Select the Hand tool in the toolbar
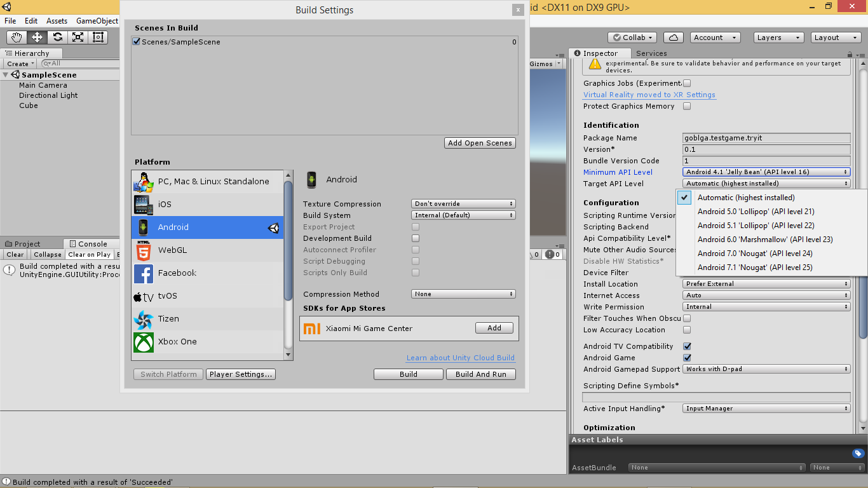 tap(18, 37)
